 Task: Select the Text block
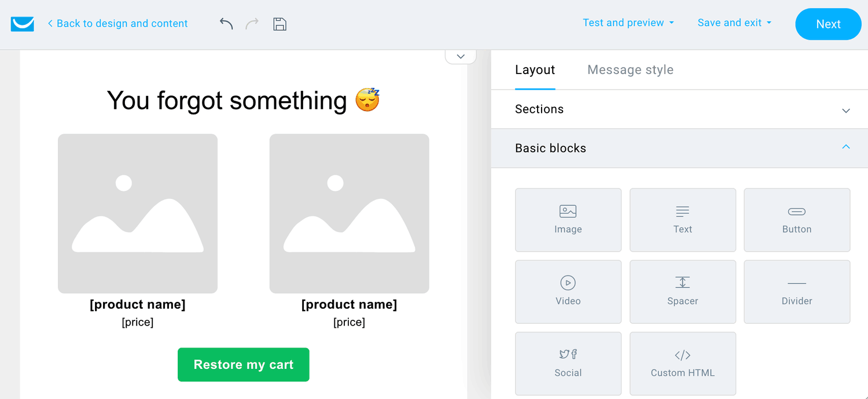[x=683, y=220]
